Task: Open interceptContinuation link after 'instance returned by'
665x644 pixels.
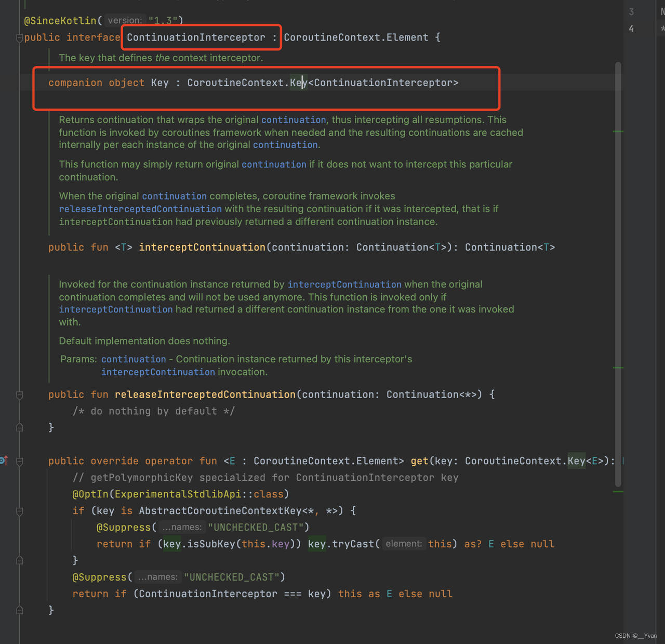Action: coord(344,284)
